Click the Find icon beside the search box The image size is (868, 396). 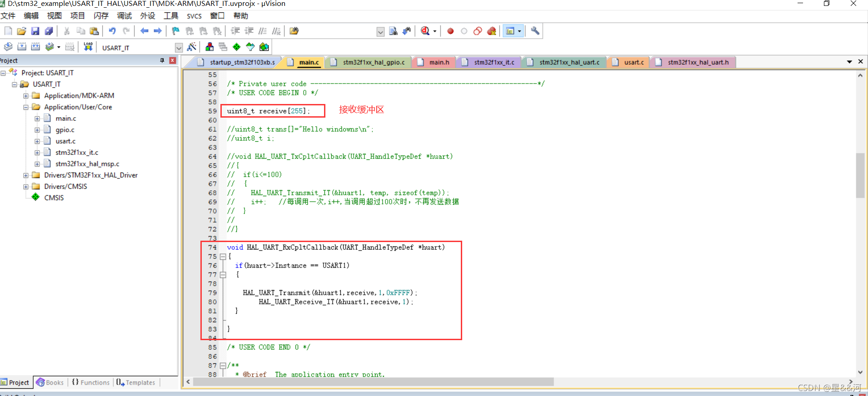393,31
